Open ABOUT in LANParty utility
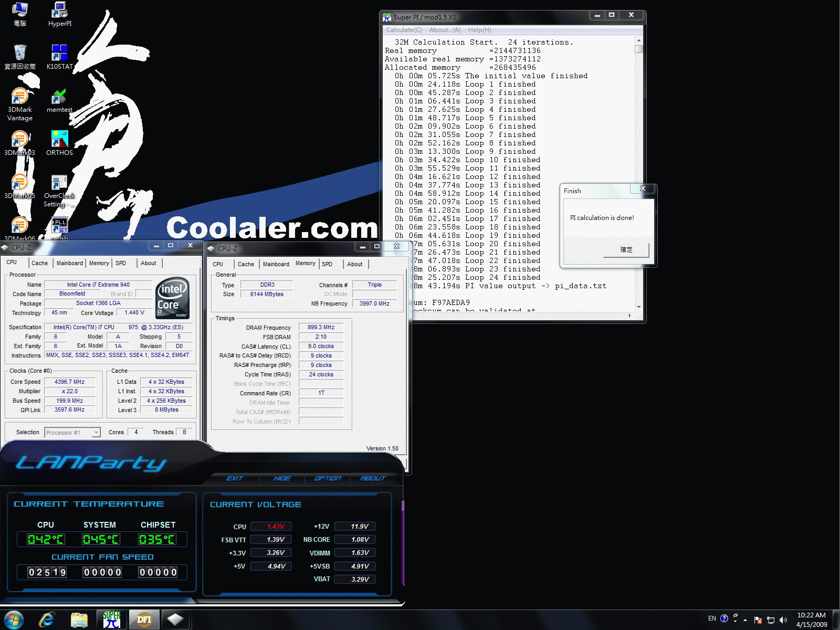 click(x=373, y=478)
